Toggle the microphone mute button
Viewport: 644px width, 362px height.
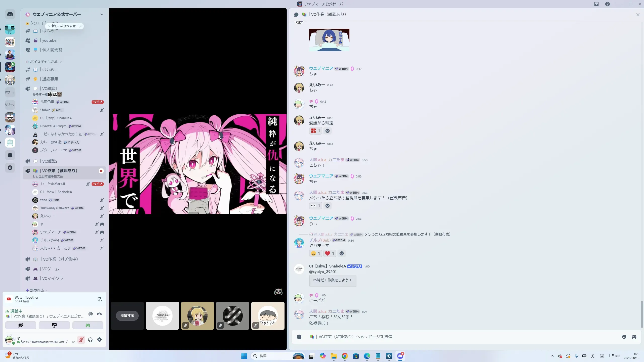[x=81, y=340]
